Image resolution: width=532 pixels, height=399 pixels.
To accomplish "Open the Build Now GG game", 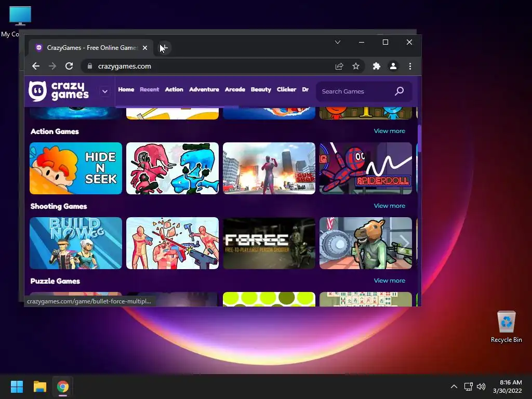I will pos(76,243).
